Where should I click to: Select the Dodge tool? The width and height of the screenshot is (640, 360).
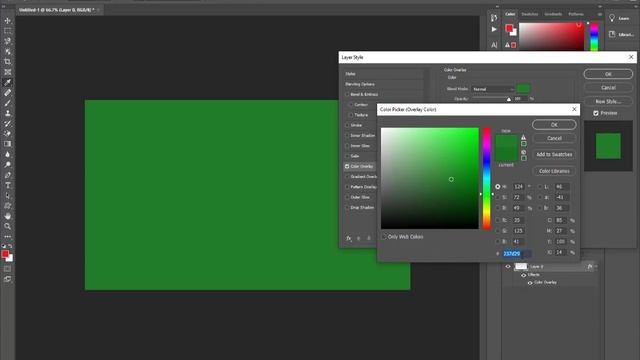point(7,164)
